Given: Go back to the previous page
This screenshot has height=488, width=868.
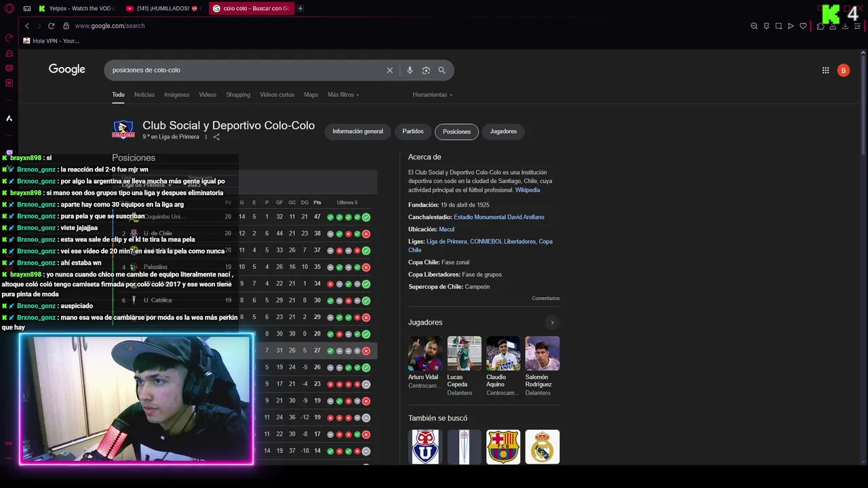Looking at the screenshot, I should [x=27, y=26].
